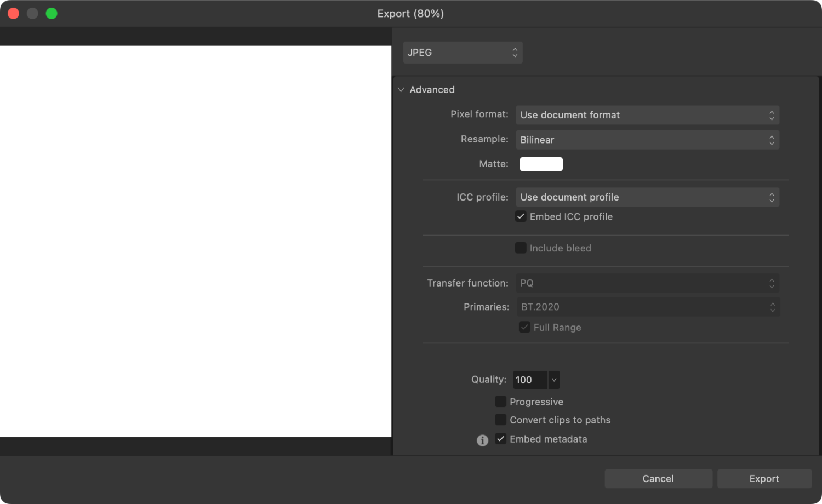Click the info icon beside Embed metadata

[x=482, y=440]
